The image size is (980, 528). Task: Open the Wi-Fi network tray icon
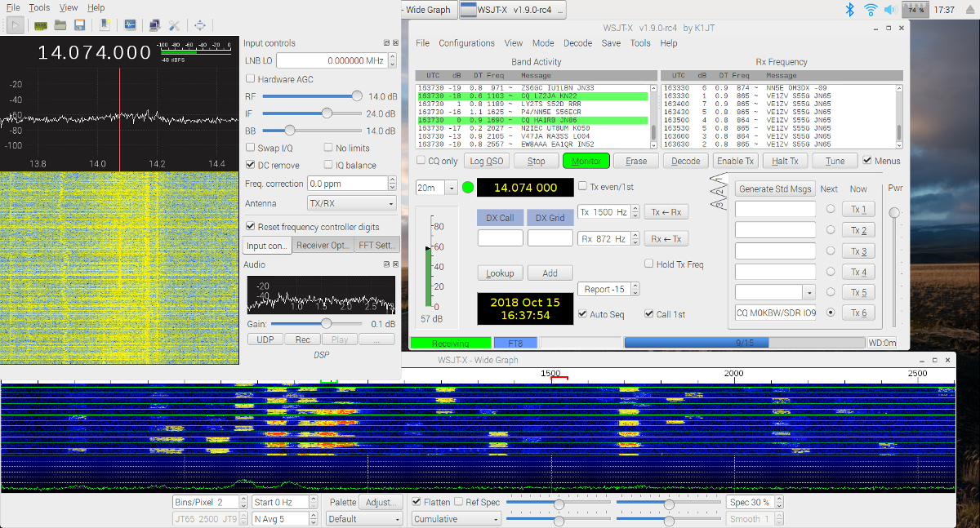coord(871,10)
